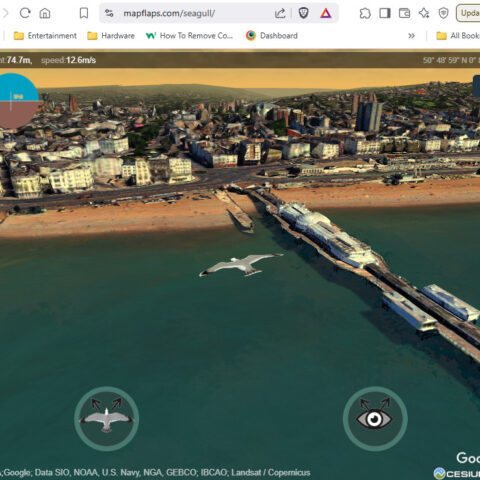480x480 pixels.
Task: Click the 50° 48' 59" N coordinates readout
Action: 451,60
